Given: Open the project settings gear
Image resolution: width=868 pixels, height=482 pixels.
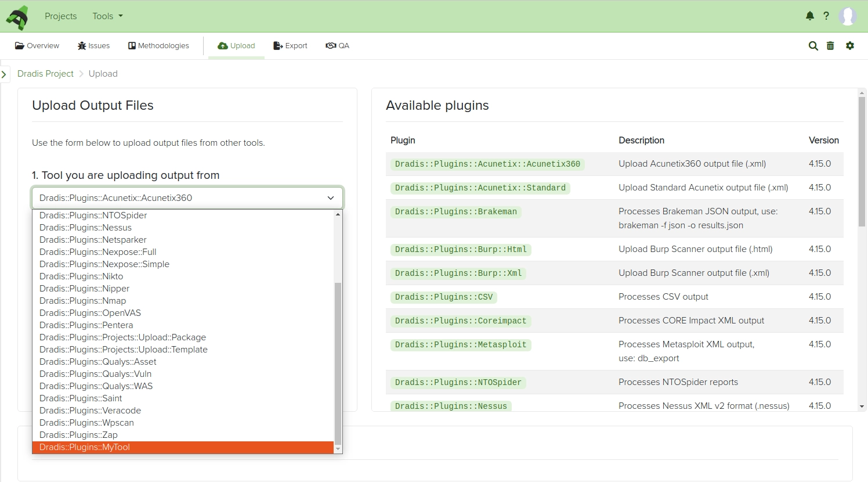Looking at the screenshot, I should 850,46.
